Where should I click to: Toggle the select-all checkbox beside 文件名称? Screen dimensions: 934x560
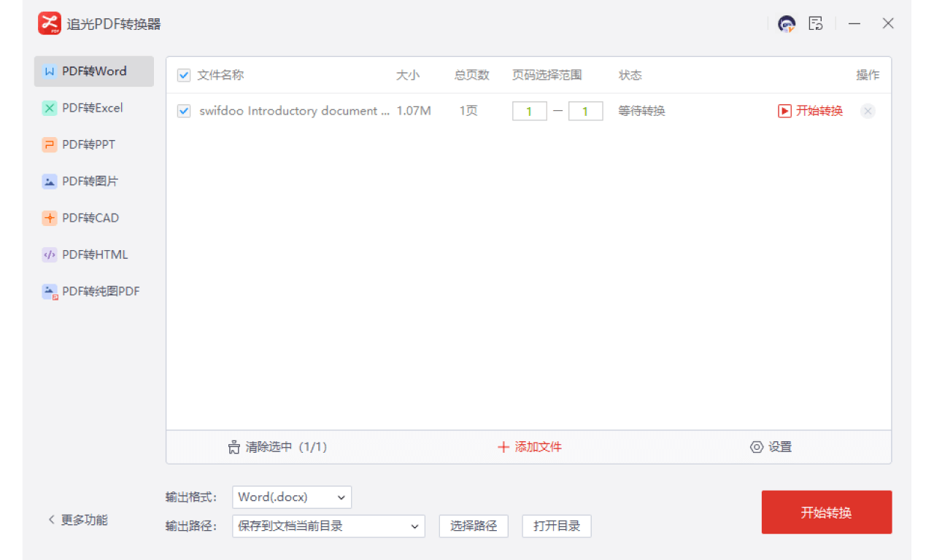point(184,75)
